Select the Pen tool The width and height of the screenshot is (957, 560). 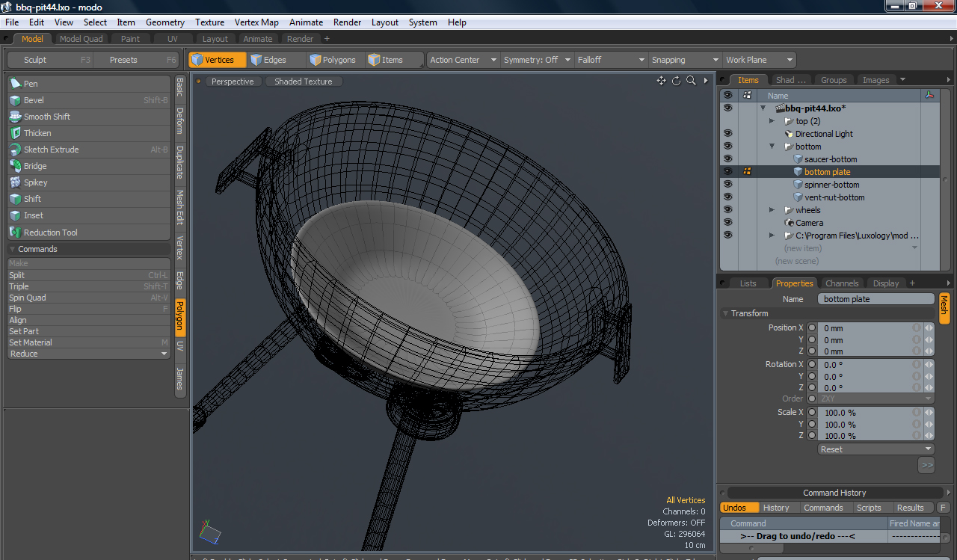(x=89, y=84)
